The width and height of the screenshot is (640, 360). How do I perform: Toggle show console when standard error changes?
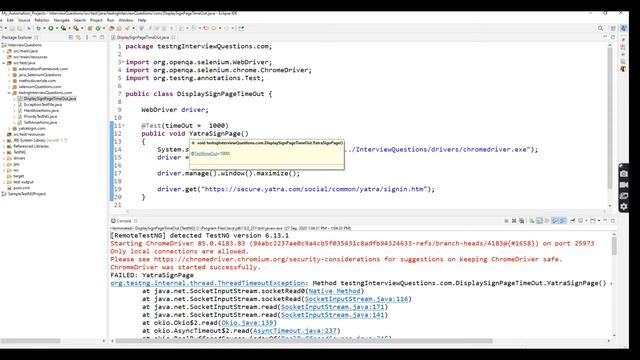click(563, 221)
